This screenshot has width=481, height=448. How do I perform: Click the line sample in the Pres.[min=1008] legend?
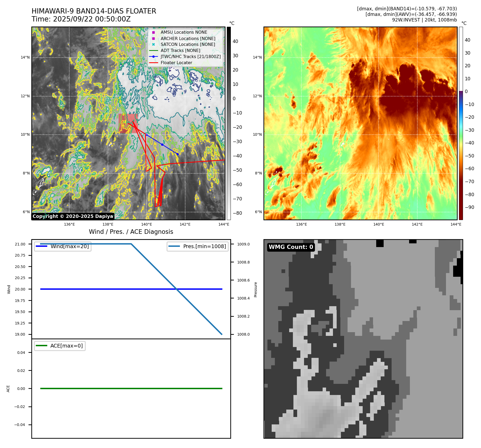(x=174, y=246)
